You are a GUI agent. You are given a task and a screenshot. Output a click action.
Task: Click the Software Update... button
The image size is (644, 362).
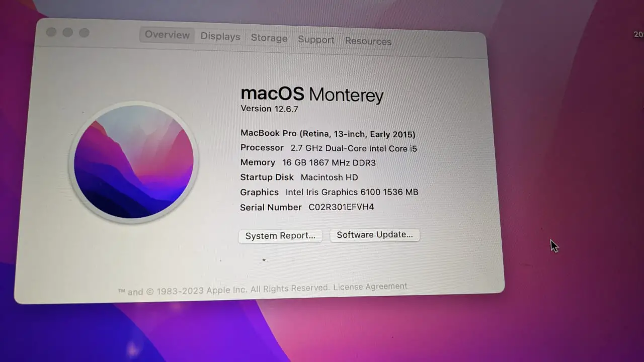(x=375, y=235)
